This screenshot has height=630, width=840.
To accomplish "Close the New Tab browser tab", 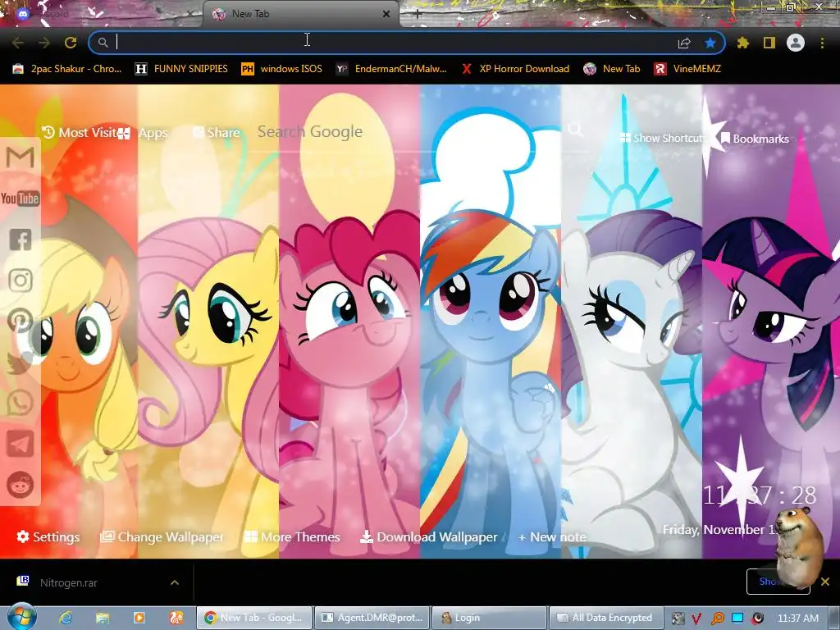I will coord(386,14).
